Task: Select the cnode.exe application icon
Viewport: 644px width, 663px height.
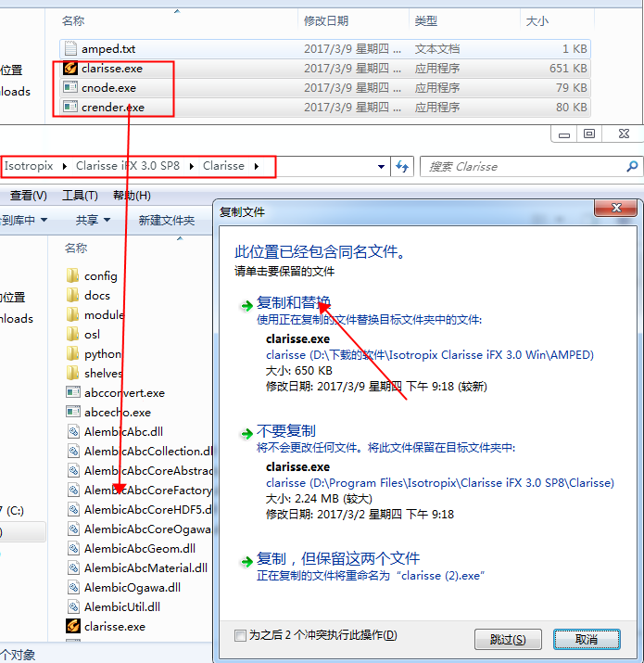Action: (70, 87)
